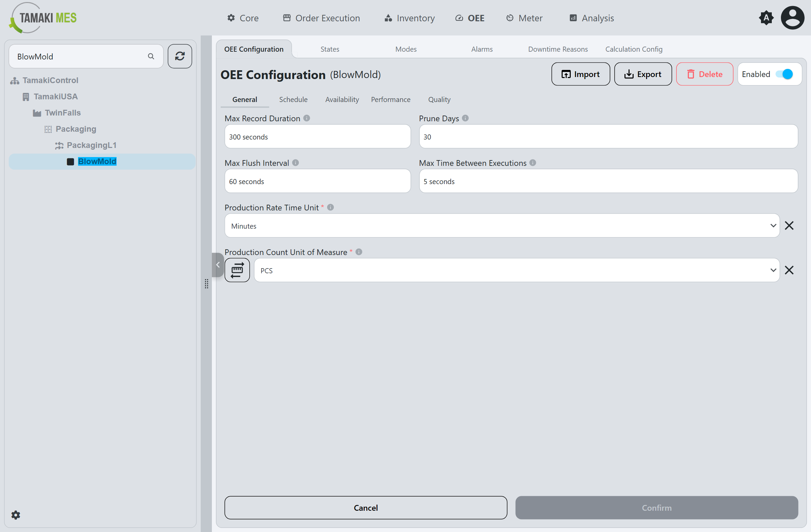Show info for Max Record Duration
The width and height of the screenshot is (811, 532).
coord(307,118)
